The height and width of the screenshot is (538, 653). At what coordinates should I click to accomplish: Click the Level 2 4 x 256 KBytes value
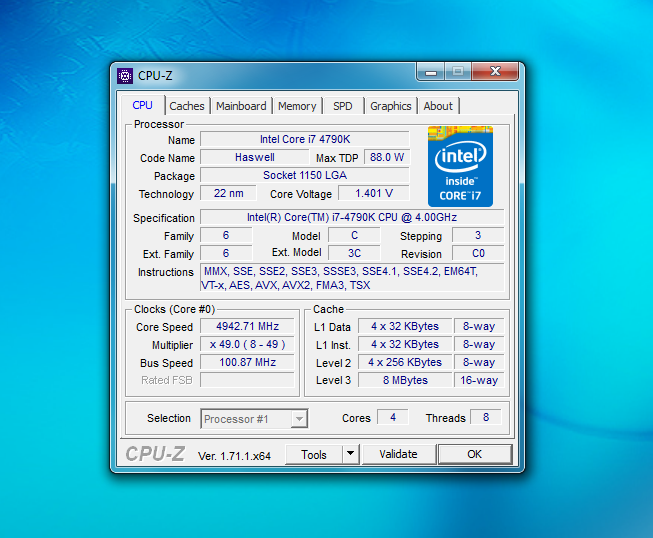click(405, 362)
